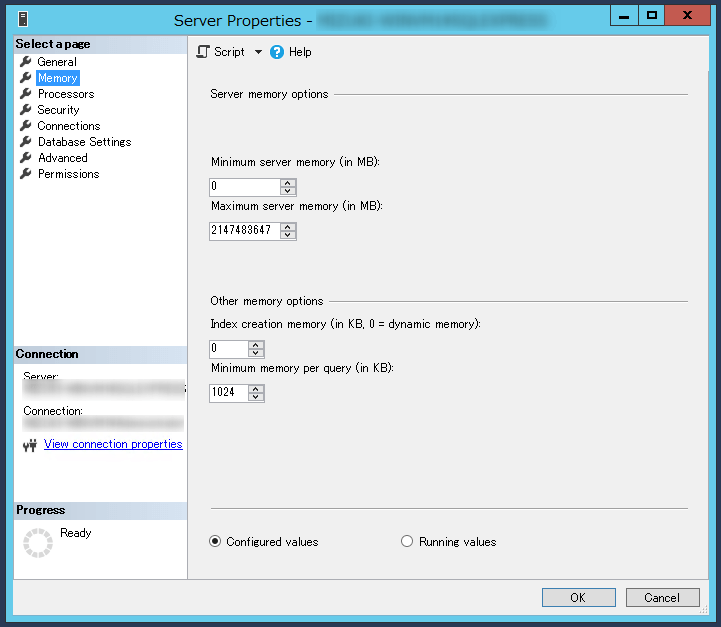Increase Index creation memory with up arrow
Image resolution: width=721 pixels, height=627 pixels.
[256, 344]
